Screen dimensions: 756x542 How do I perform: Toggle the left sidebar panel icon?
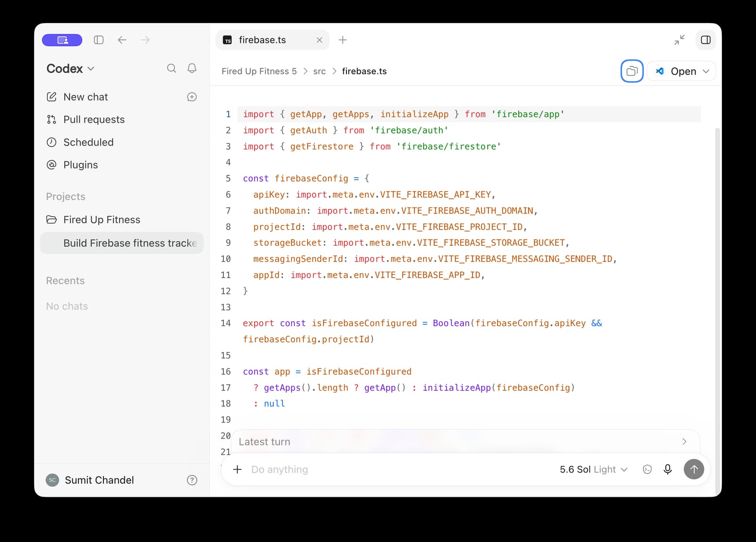(99, 40)
